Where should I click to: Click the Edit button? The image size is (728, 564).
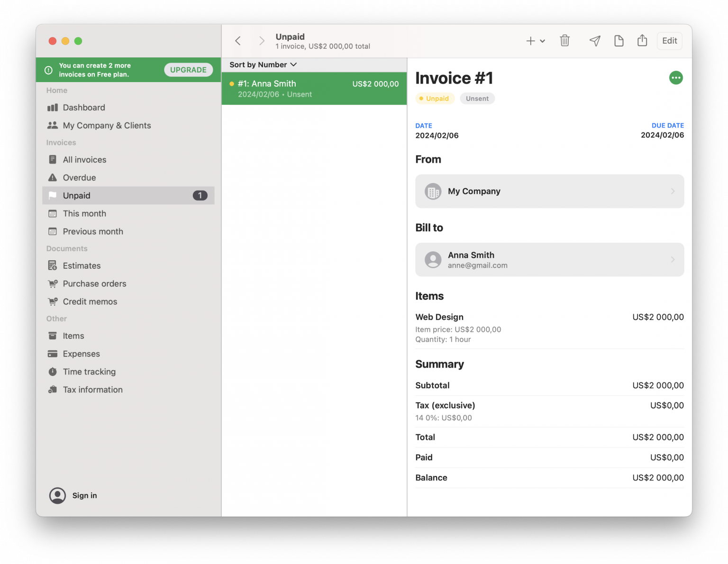point(669,41)
